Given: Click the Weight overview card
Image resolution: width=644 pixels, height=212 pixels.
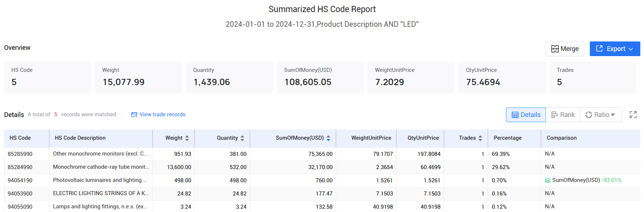Looking at the screenshot, I should tap(138, 77).
